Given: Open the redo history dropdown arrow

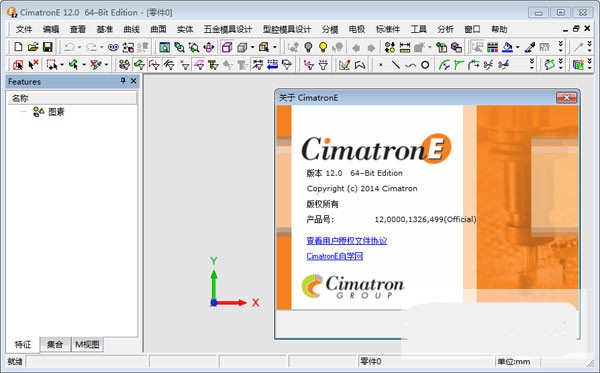Looking at the screenshot, I should click(x=101, y=47).
